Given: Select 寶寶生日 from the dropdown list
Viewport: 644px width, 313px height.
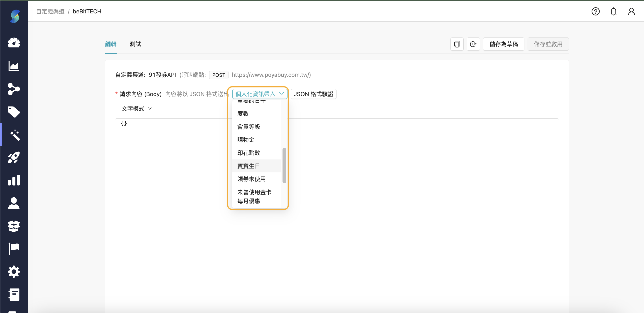Looking at the screenshot, I should [x=248, y=166].
